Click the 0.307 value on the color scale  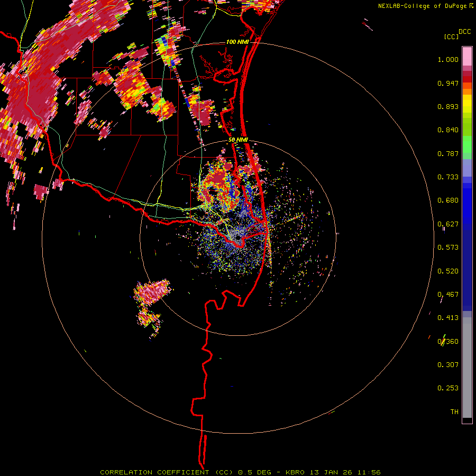(x=448, y=365)
